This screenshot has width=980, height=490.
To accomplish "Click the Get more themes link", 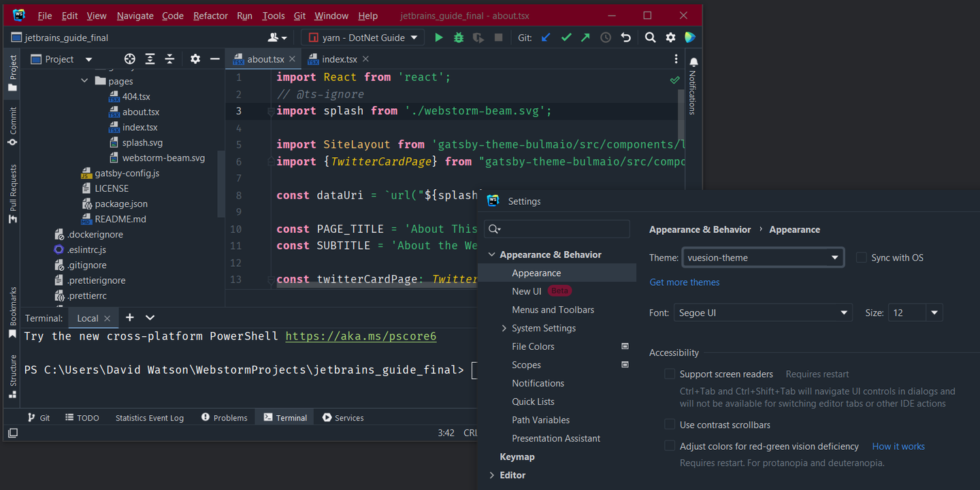I will pos(684,282).
